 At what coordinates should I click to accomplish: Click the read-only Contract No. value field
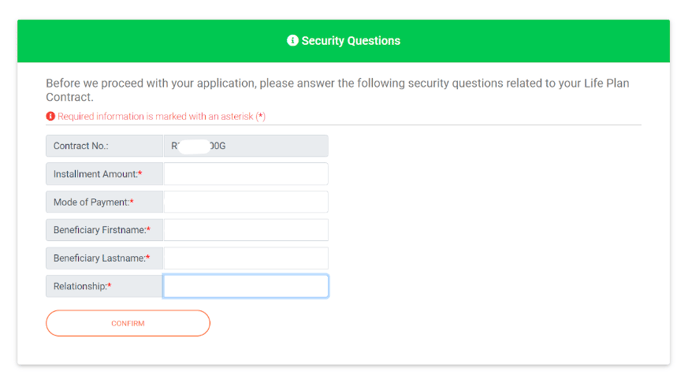click(246, 146)
